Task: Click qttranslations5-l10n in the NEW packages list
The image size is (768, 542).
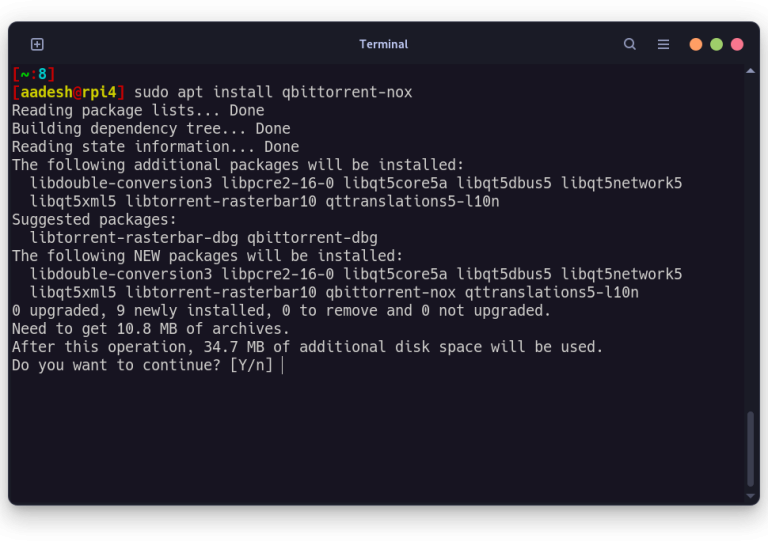Action: point(552,293)
